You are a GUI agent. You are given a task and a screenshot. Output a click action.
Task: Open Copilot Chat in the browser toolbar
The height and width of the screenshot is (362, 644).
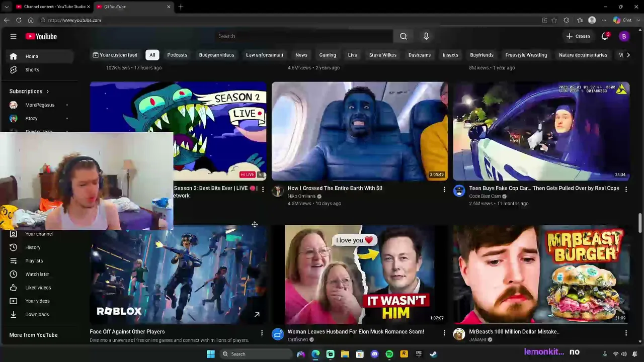click(x=622, y=20)
